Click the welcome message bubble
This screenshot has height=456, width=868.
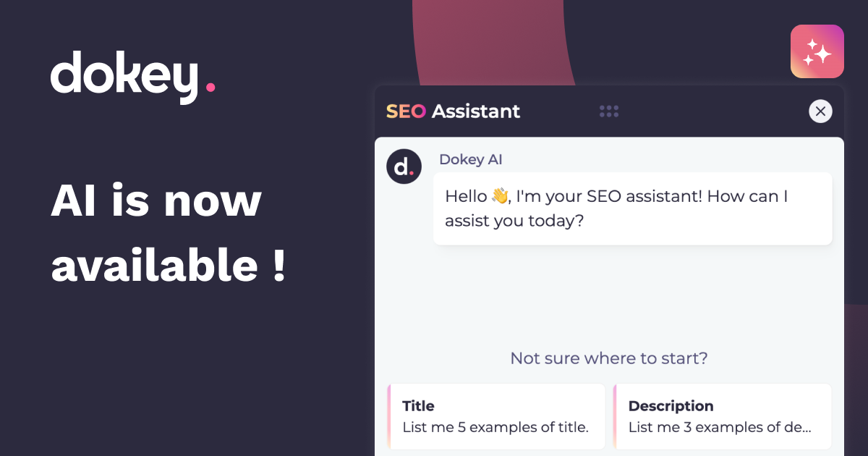(633, 208)
